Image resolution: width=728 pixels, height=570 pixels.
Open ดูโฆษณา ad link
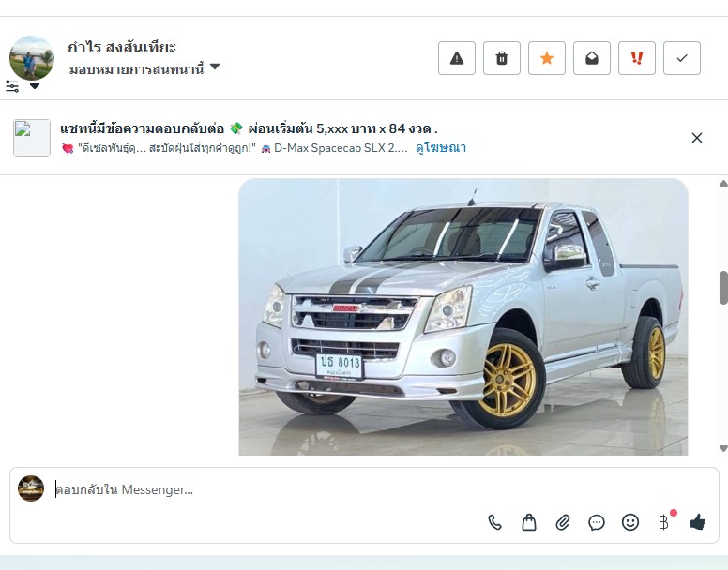pos(441,148)
